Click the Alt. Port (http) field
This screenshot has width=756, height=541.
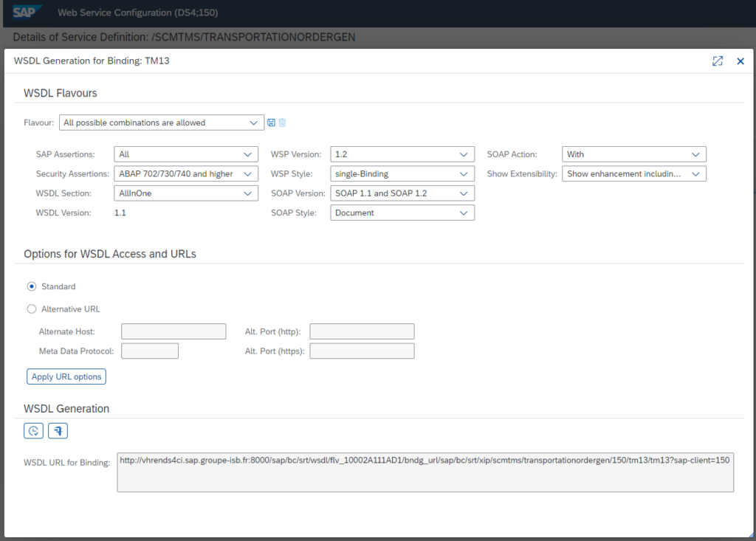click(x=362, y=331)
